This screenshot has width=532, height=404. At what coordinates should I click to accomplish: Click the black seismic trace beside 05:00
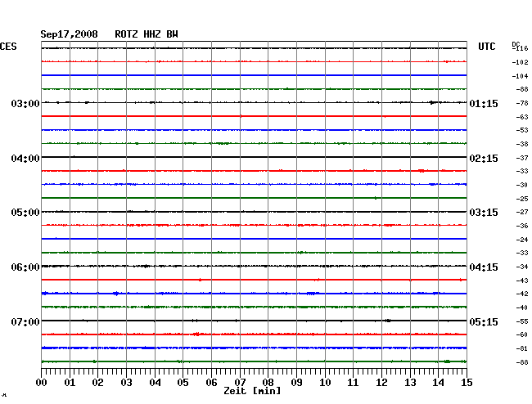(254, 212)
